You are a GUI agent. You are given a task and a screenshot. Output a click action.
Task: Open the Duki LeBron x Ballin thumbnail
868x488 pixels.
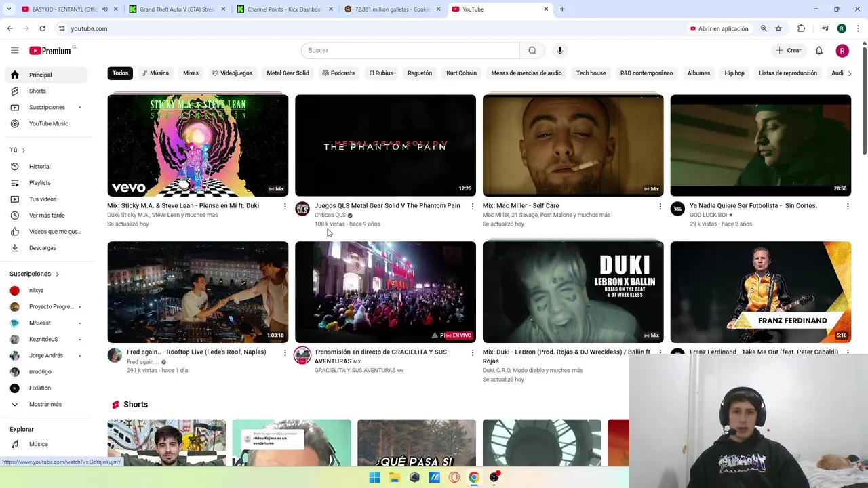573,292
